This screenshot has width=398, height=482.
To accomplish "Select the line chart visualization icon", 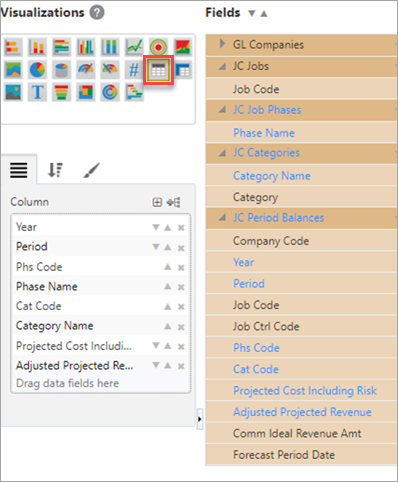I will pos(134,47).
